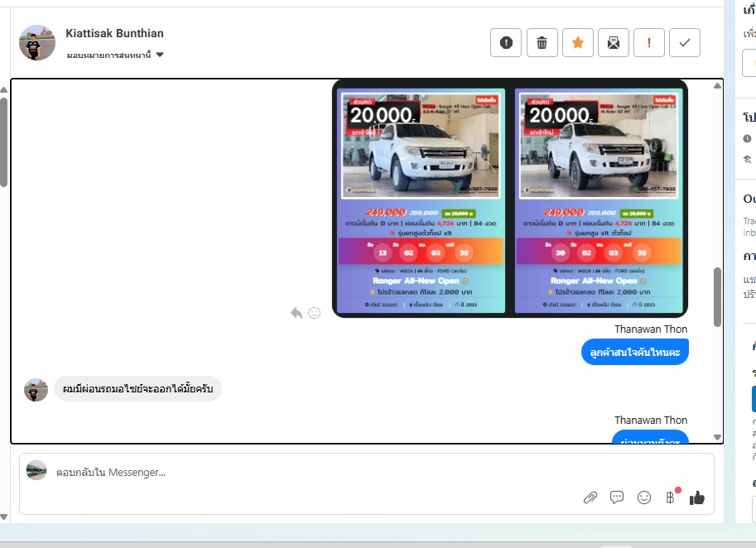Click the chat scrollbar thumb
The image size is (756, 548).
(x=717, y=297)
